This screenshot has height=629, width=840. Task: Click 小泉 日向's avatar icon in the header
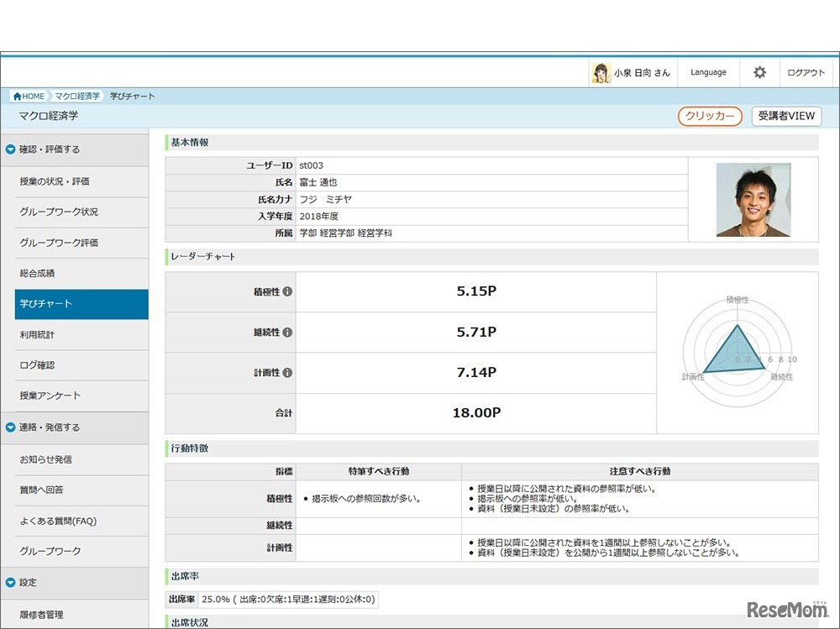pos(601,72)
